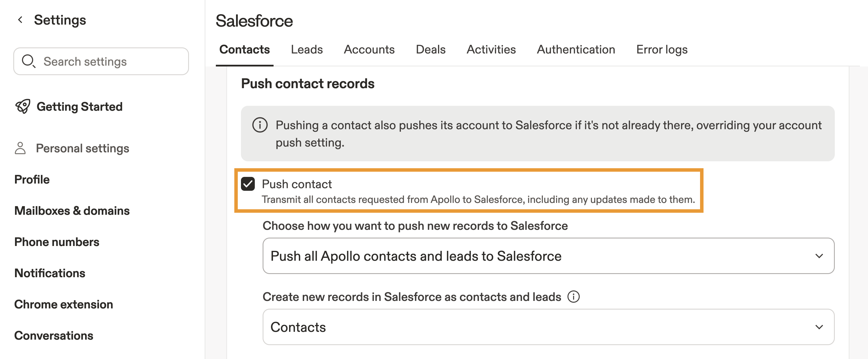Open Profile settings in sidebar

click(32, 179)
